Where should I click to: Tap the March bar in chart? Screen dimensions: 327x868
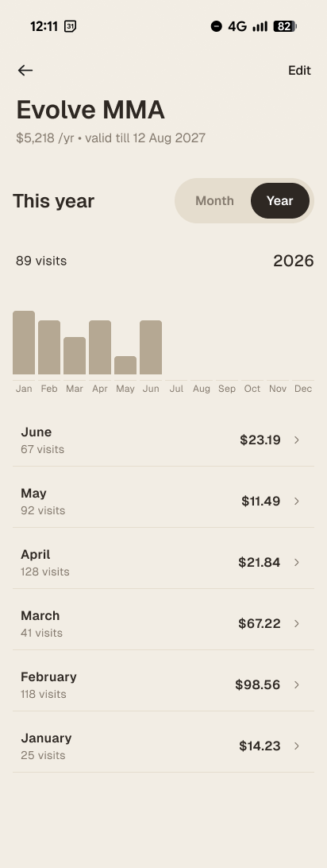[75, 356]
